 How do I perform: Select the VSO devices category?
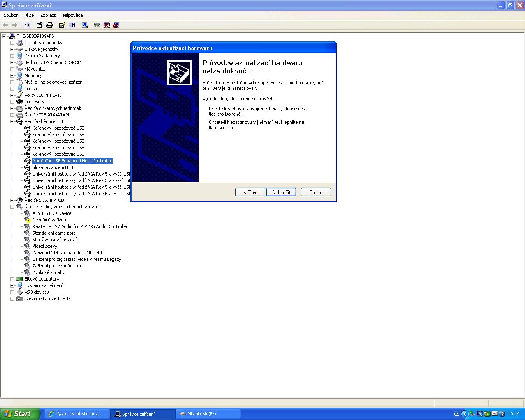37,292
